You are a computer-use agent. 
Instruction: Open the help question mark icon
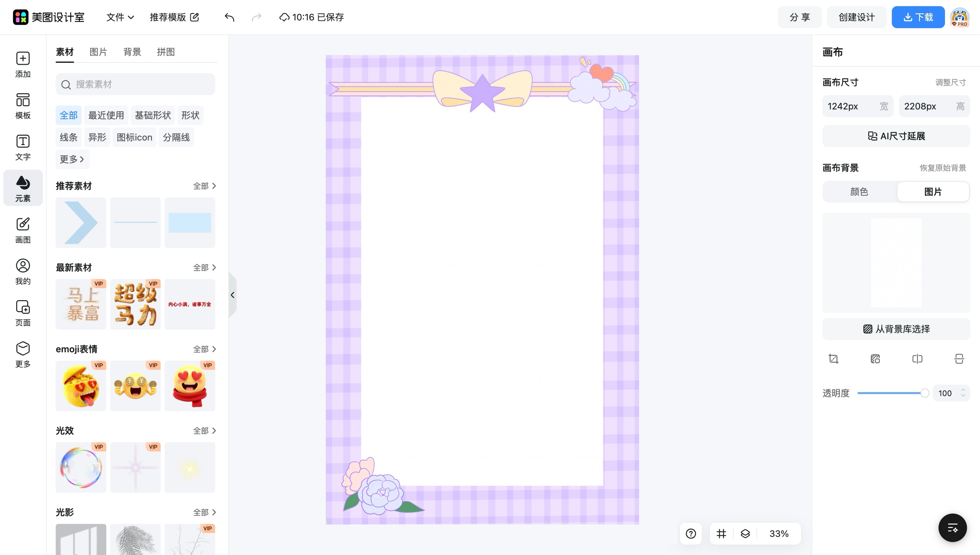pos(691,534)
